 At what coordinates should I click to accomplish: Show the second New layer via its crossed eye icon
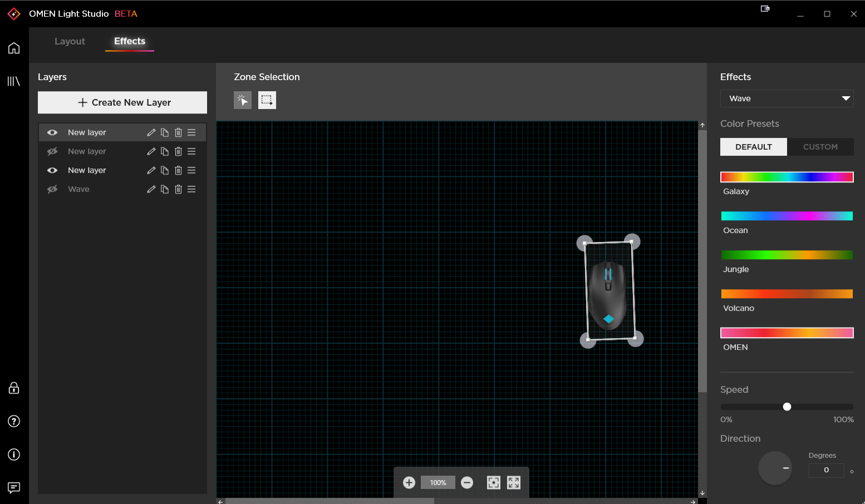tap(52, 151)
